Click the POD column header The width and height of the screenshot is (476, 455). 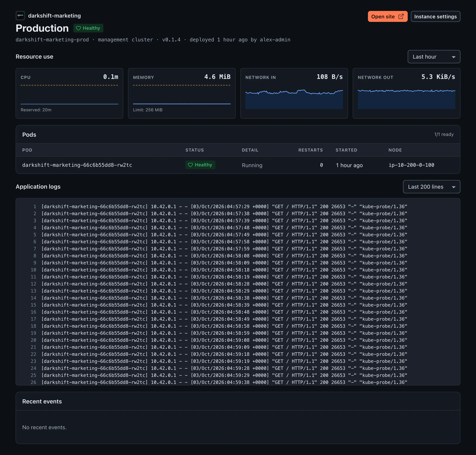(x=27, y=150)
